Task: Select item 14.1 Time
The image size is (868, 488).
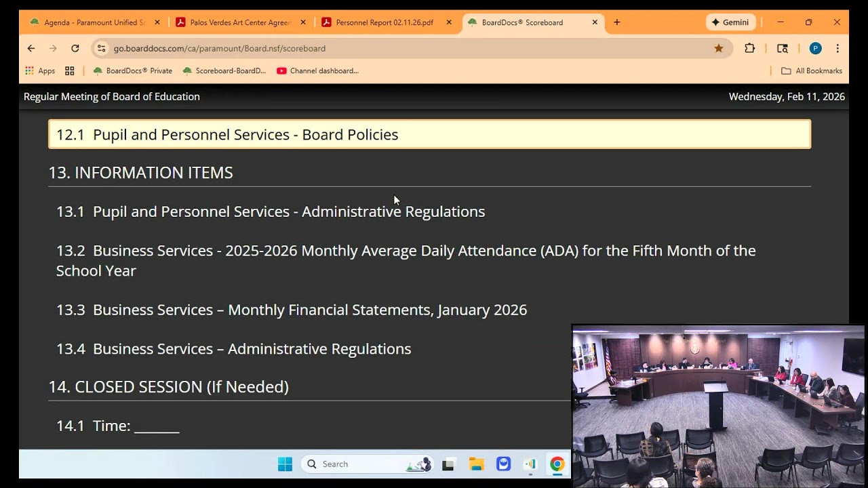Action: click(117, 426)
